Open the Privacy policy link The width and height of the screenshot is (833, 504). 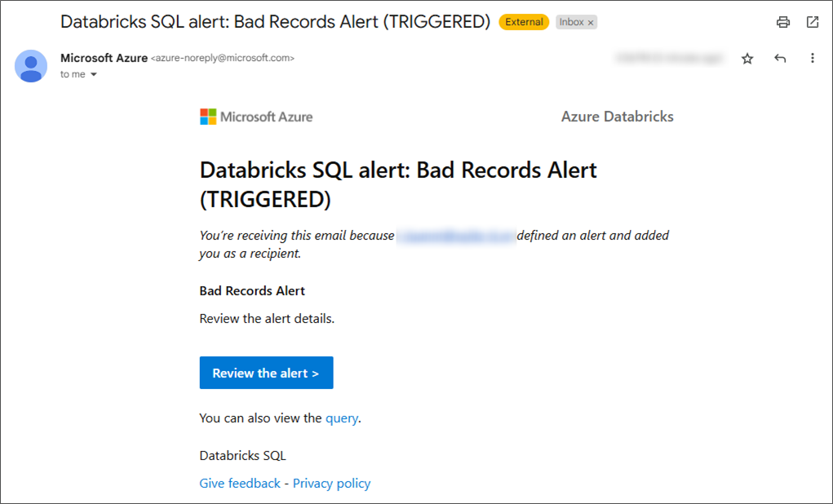pos(331,484)
